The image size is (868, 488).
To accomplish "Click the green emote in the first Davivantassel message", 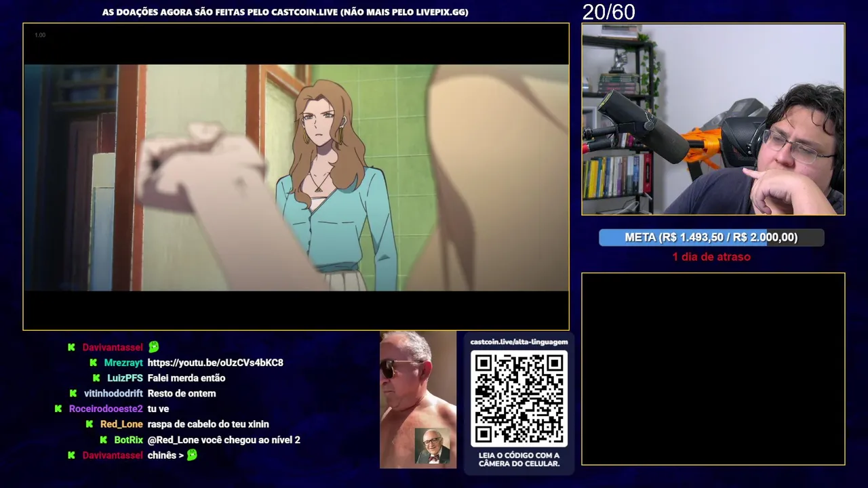I will coord(154,346).
